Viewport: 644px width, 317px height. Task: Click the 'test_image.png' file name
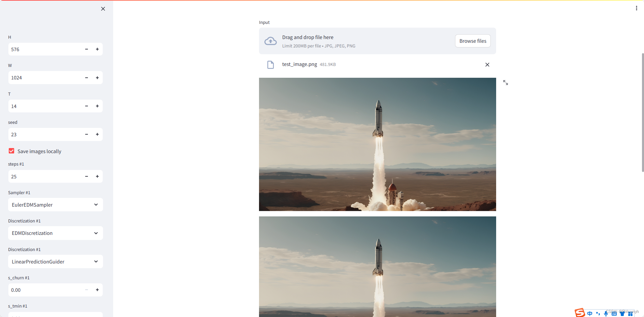[299, 64]
